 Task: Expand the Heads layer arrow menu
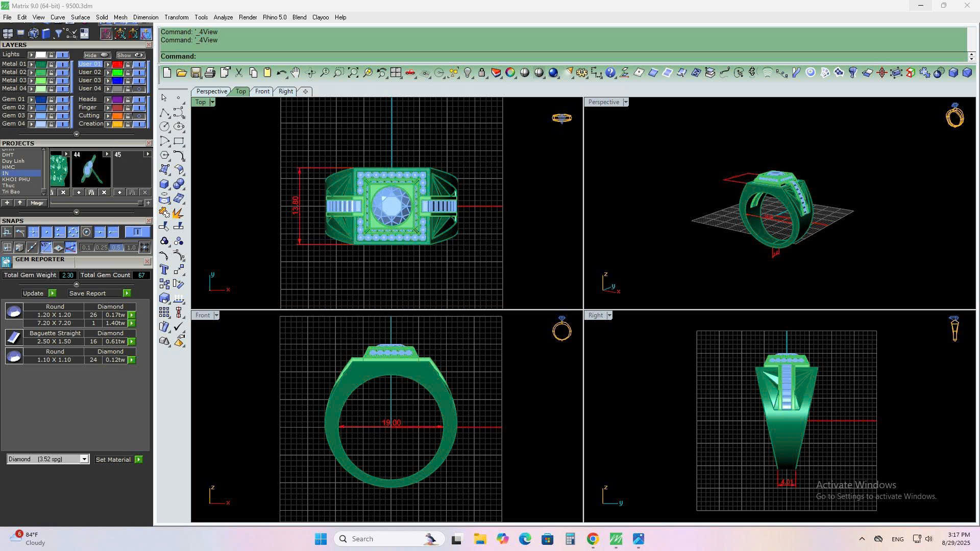[108, 99]
